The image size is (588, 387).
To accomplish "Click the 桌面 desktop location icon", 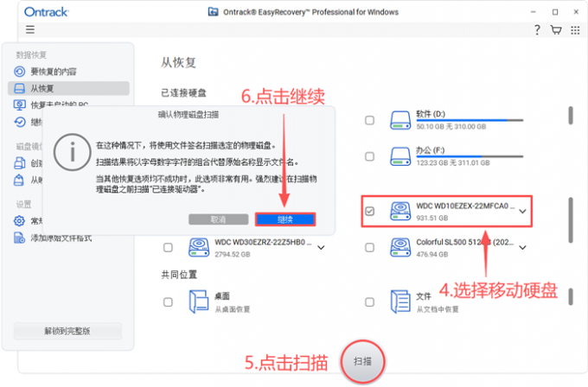I will (x=199, y=301).
